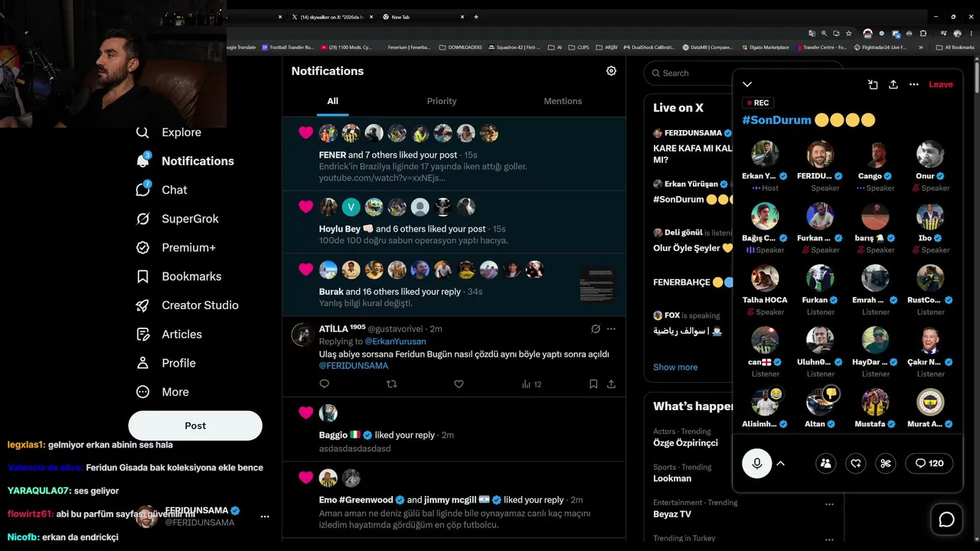980x551 pixels.
Task: Open Chrome Extensions puzzle icon
Action: tap(923, 34)
